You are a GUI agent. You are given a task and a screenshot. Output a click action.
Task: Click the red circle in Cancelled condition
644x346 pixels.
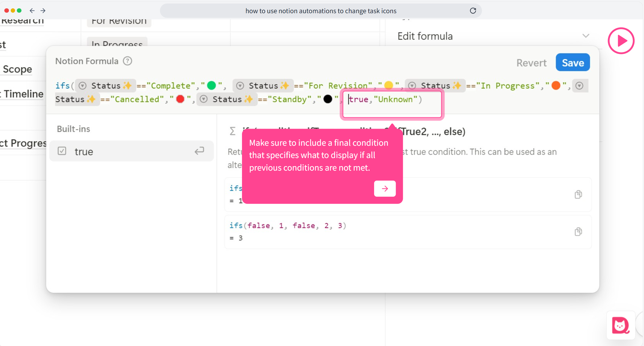pyautogui.click(x=180, y=99)
